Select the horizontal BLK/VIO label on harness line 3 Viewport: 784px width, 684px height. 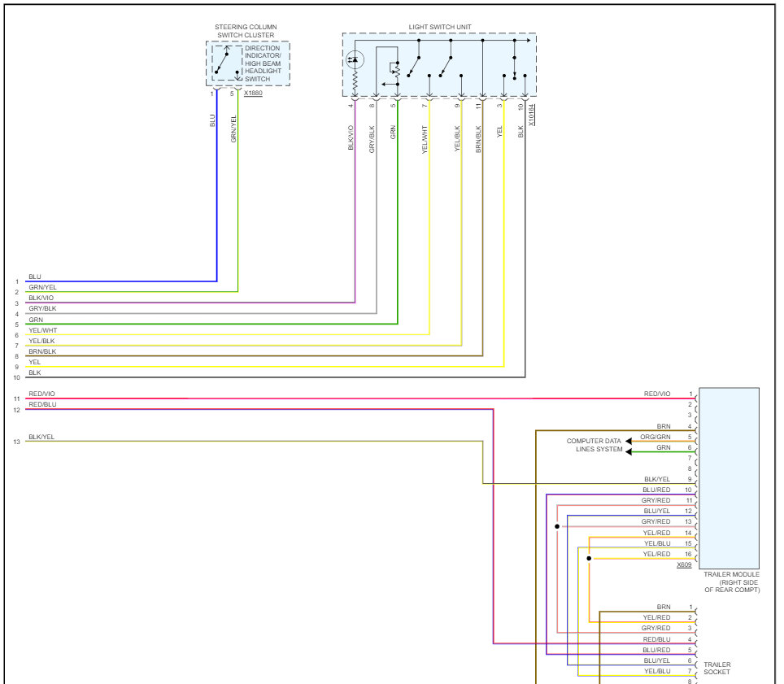tap(41, 298)
